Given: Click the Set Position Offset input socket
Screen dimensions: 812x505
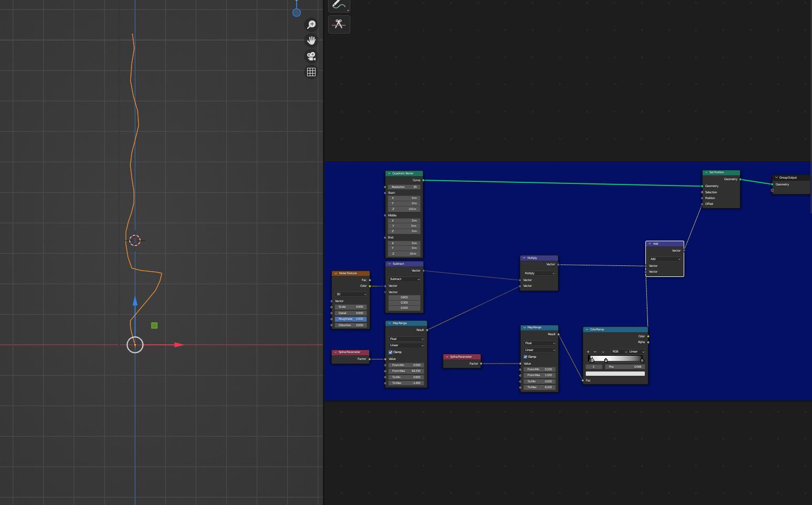Looking at the screenshot, I should pos(702,204).
